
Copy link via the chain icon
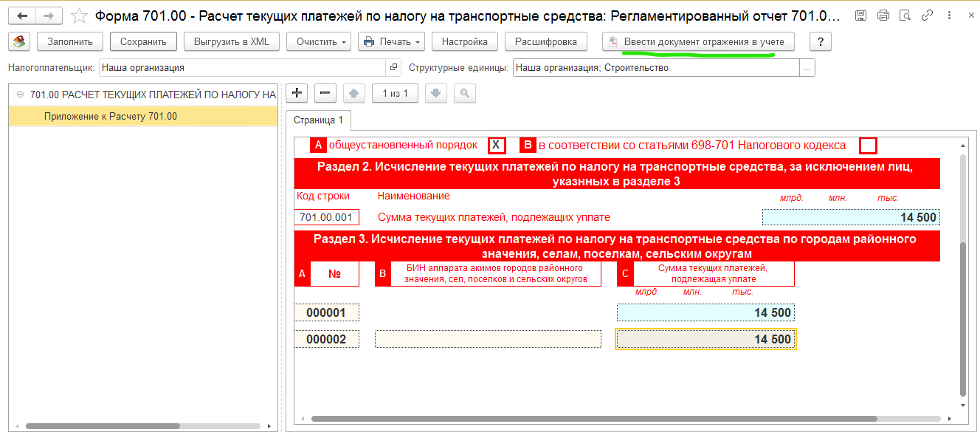point(927,16)
